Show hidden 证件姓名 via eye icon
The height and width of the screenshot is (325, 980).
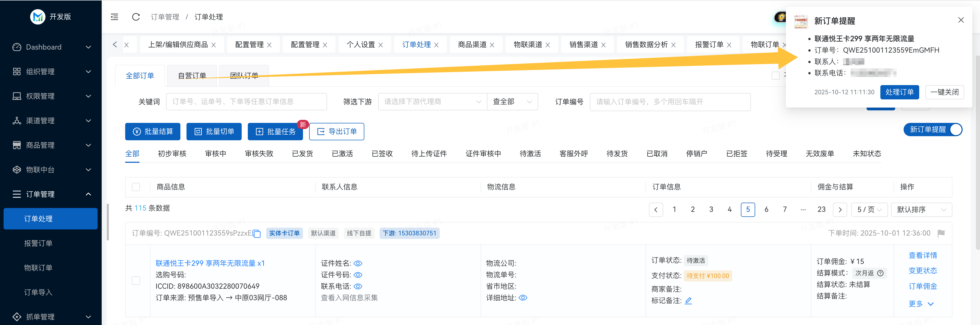tap(358, 263)
